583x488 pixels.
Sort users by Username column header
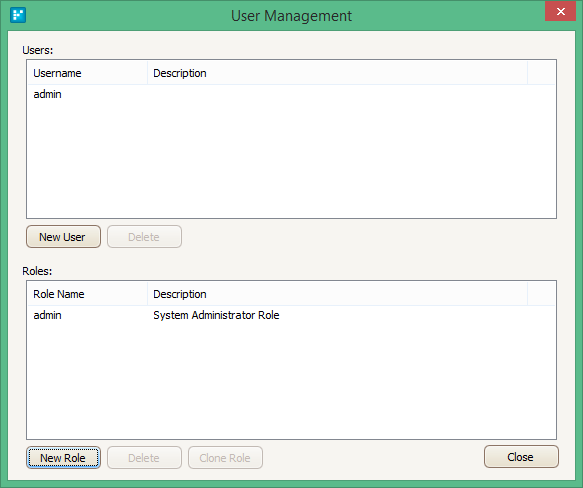coord(88,73)
